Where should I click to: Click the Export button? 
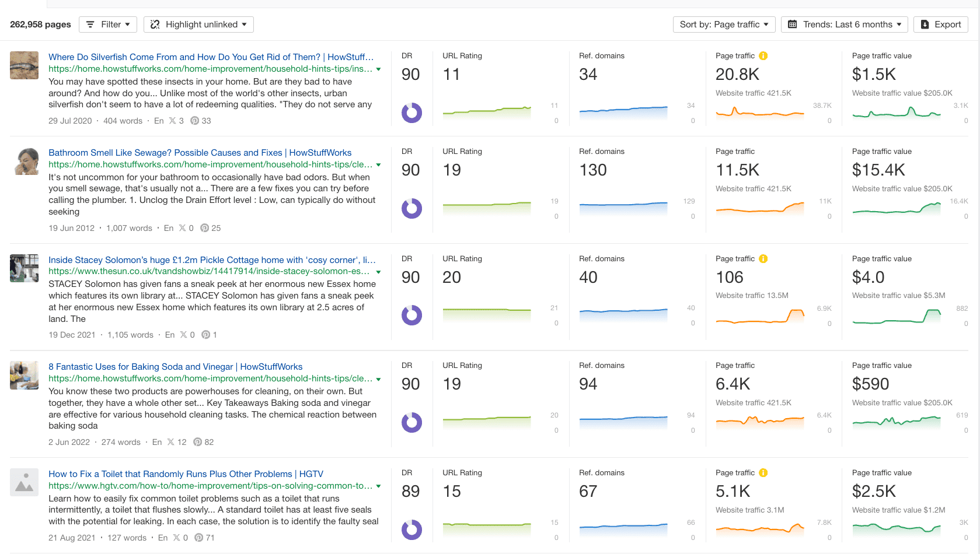(x=940, y=24)
